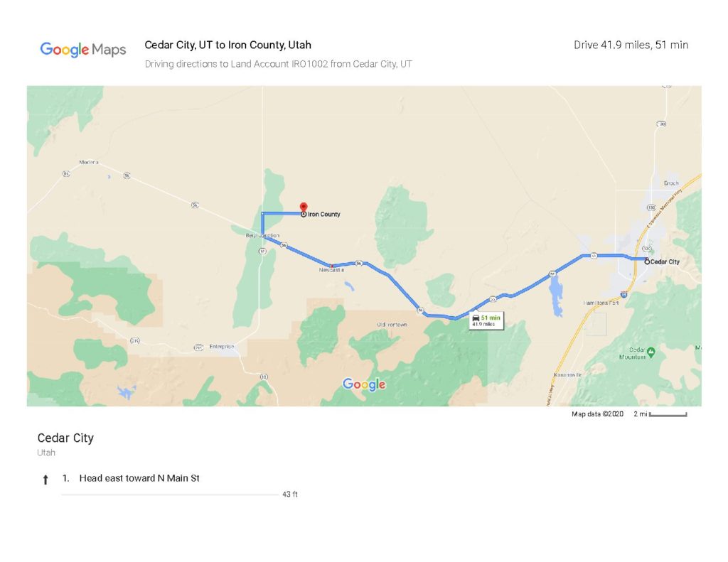728x562 pixels.
Task: Click the route title Cedar City to Iron County
Action: point(227,45)
